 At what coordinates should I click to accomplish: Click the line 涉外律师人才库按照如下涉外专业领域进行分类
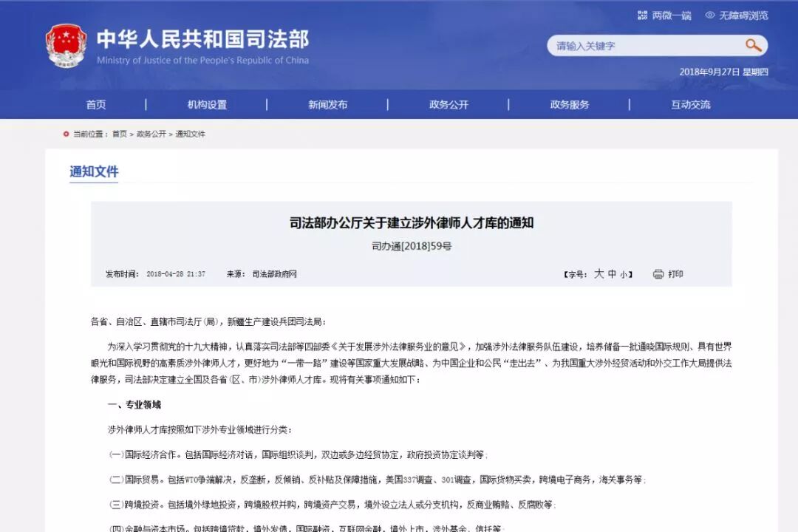pos(199,430)
